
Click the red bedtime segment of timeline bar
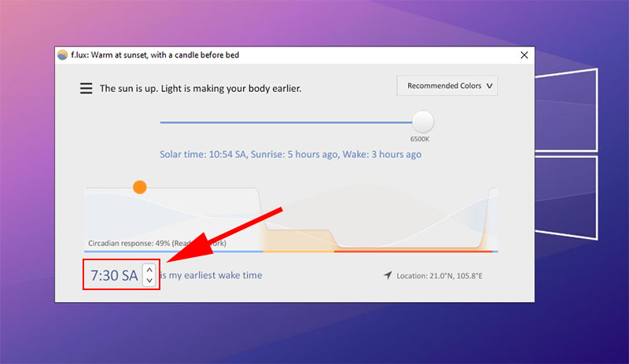pos(414,252)
